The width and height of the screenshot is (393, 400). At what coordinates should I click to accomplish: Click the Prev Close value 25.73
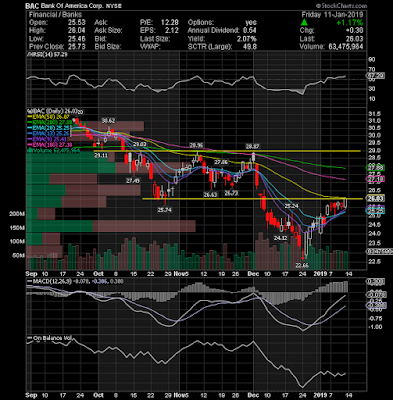click(x=76, y=47)
